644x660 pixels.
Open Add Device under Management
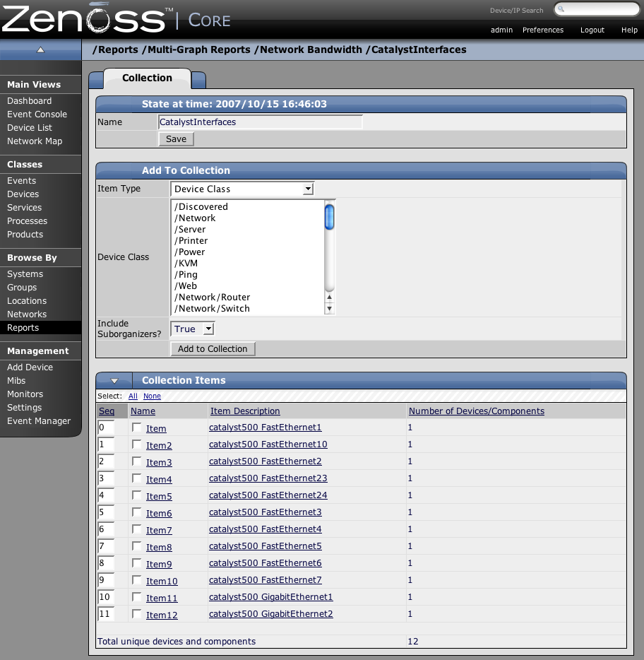tap(30, 367)
